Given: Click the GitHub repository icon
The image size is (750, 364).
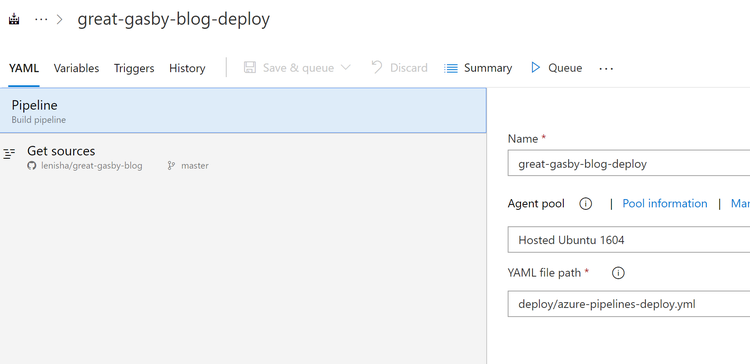Looking at the screenshot, I should [x=32, y=166].
